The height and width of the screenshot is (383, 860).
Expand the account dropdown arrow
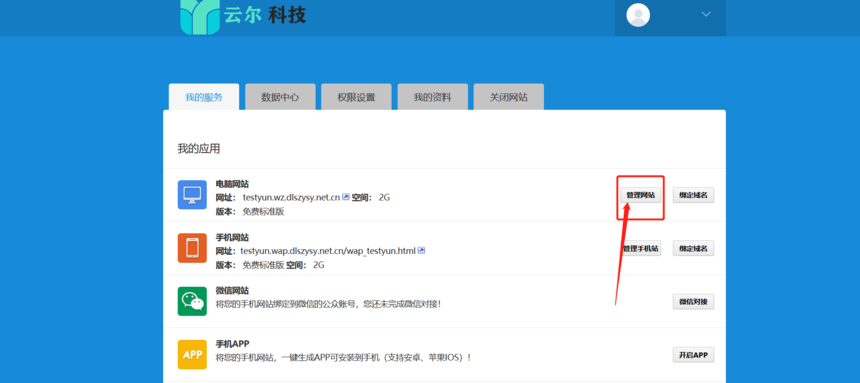706,14
